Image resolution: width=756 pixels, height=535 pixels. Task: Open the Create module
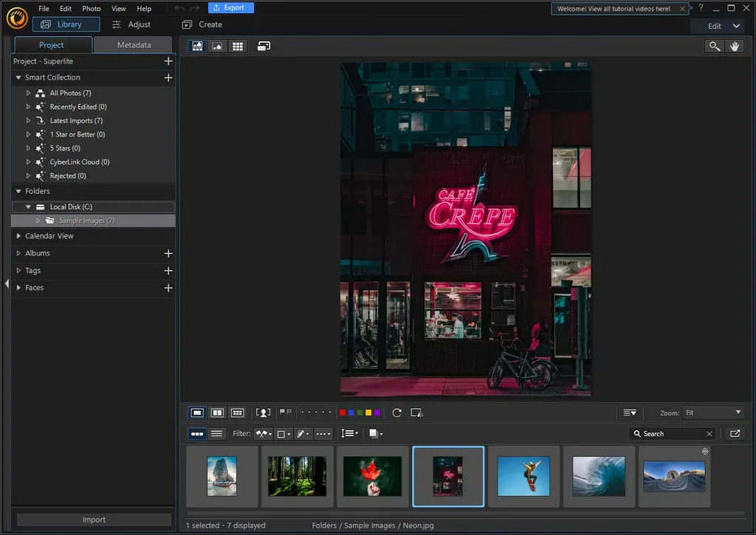pos(202,24)
